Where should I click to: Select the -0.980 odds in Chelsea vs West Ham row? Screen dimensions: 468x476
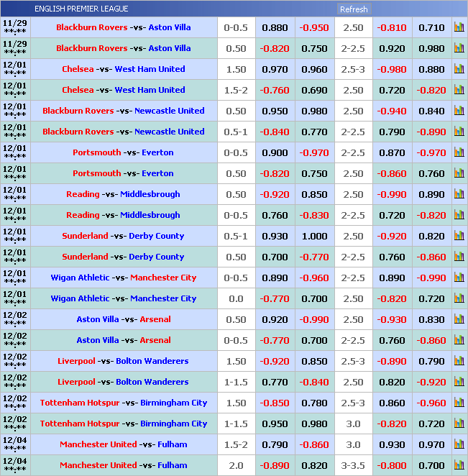point(393,70)
